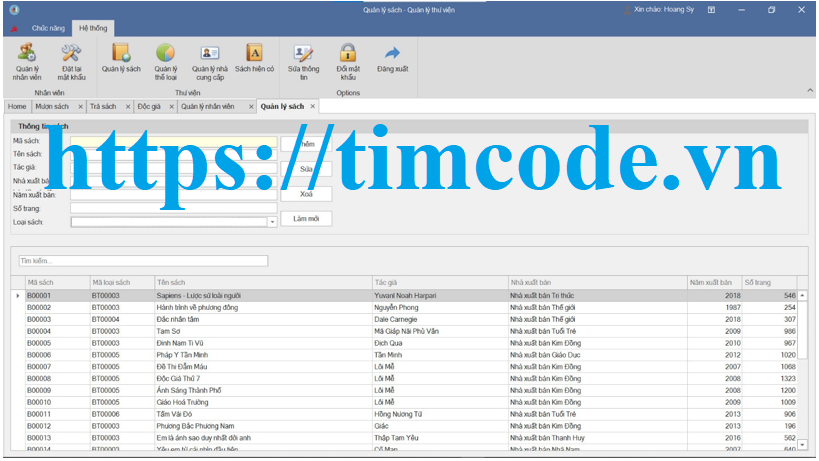The image size is (819, 461).
Task: Close the Quản lý nhân viên tab
Action: (x=251, y=107)
